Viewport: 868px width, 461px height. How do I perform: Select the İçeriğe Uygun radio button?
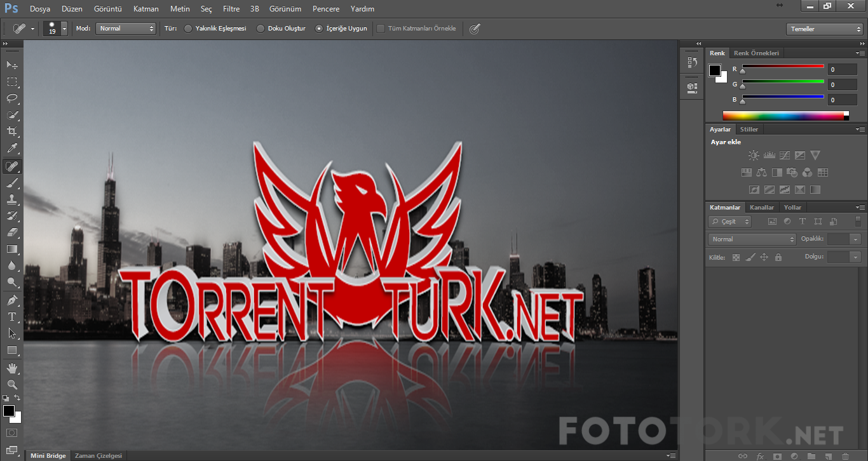coord(319,29)
